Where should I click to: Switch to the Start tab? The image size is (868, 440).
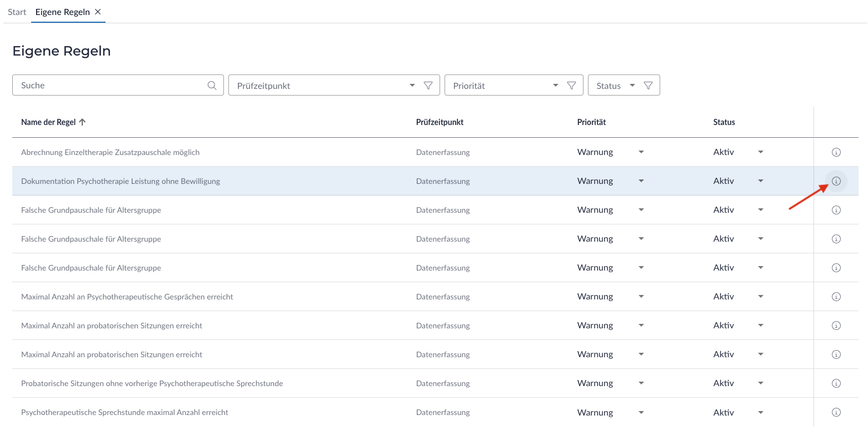(17, 12)
